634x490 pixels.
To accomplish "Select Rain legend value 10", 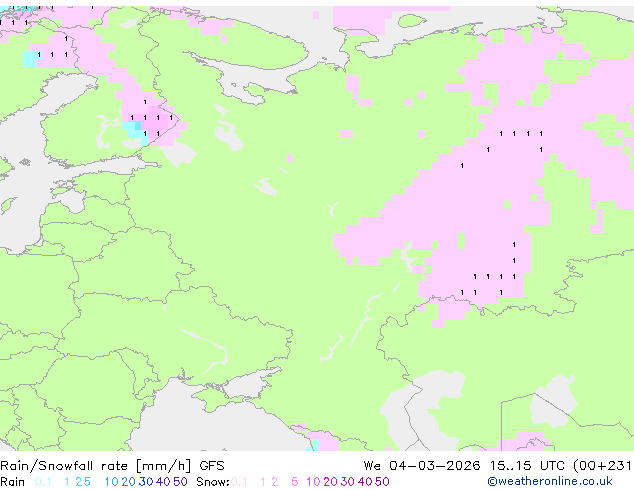I will [111, 482].
